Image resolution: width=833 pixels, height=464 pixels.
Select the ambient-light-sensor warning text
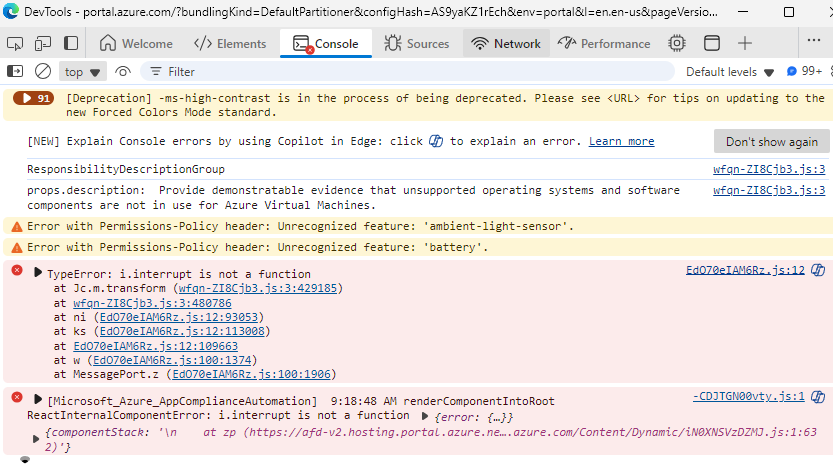(x=300, y=226)
